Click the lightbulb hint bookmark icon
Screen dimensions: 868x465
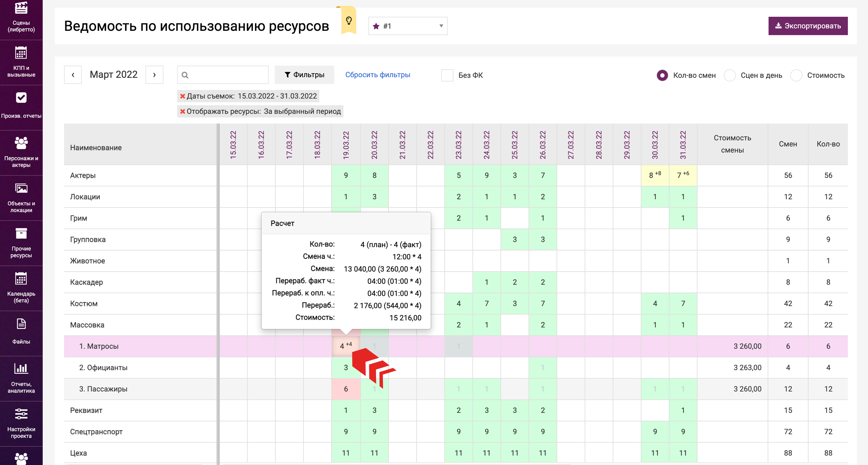[349, 21]
